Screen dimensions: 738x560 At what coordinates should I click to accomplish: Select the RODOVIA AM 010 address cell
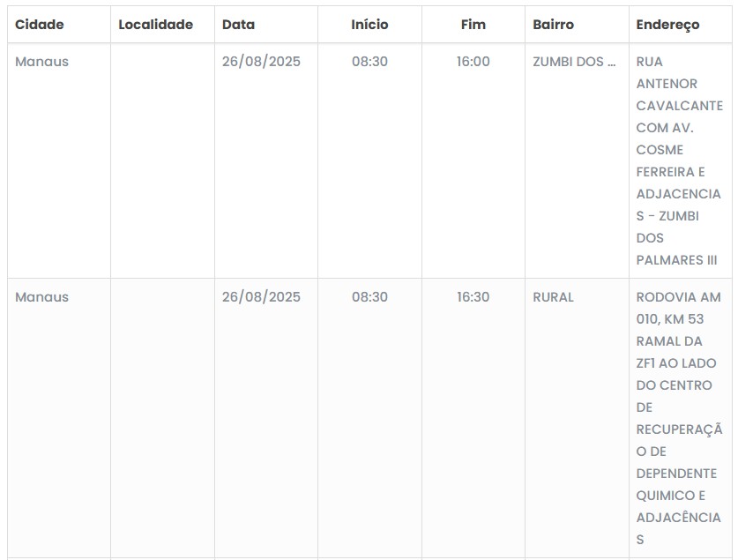[678, 418]
